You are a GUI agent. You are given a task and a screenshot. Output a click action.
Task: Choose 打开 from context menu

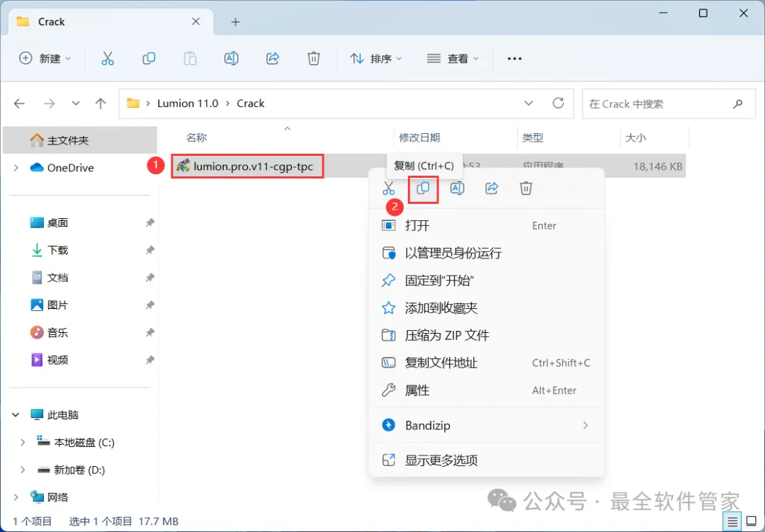487,225
